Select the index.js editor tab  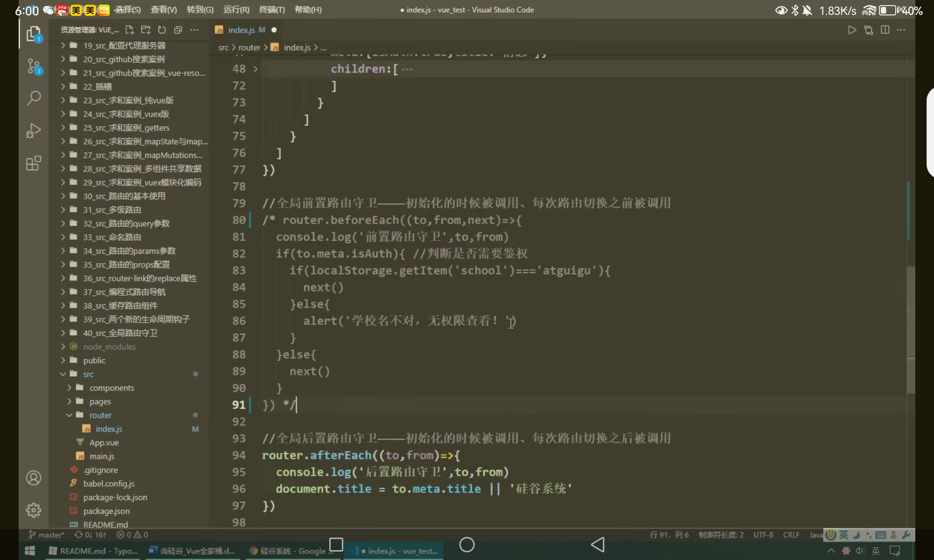point(241,30)
